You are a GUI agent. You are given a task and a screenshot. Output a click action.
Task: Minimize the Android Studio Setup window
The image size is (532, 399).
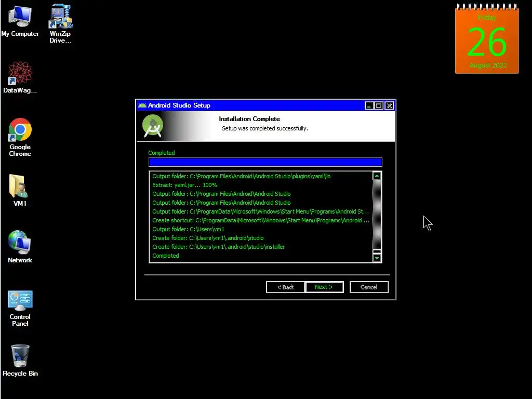pos(369,105)
